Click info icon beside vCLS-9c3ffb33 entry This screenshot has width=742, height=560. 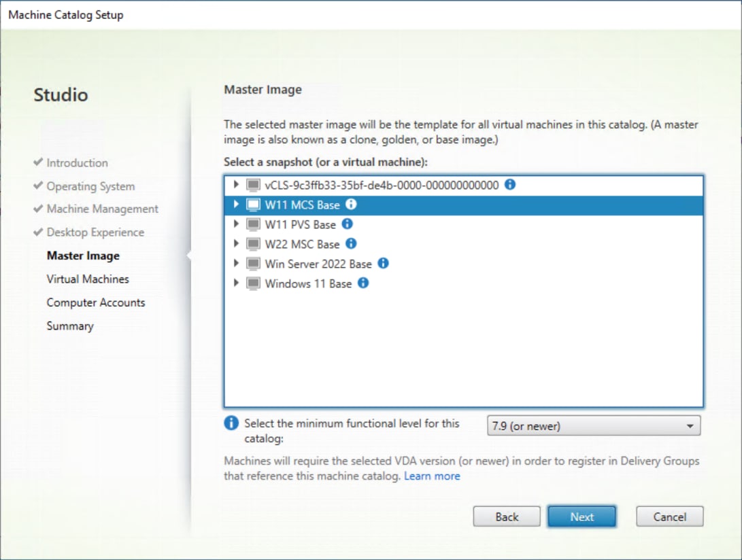point(510,184)
